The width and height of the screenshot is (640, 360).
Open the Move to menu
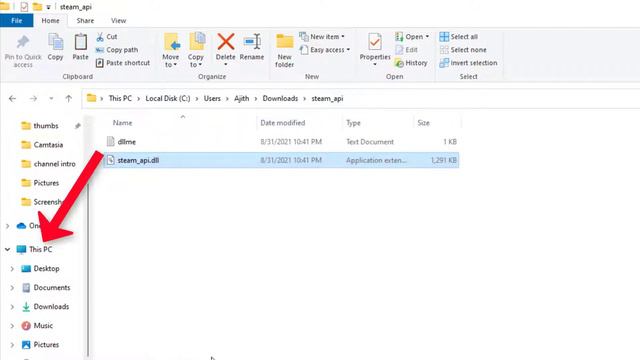(171, 50)
